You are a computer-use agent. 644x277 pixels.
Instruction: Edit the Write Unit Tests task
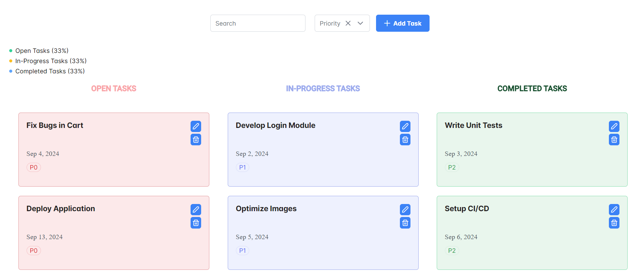click(x=614, y=126)
